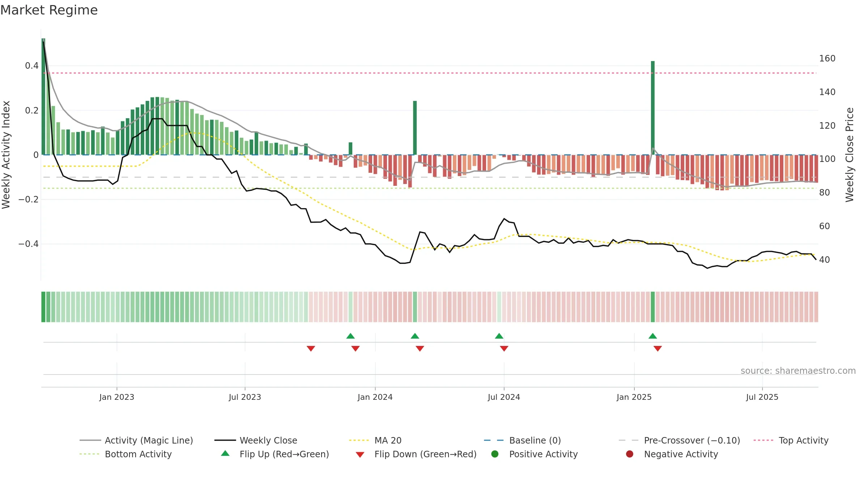Click the 0.4 activity axis tick label

click(x=31, y=66)
